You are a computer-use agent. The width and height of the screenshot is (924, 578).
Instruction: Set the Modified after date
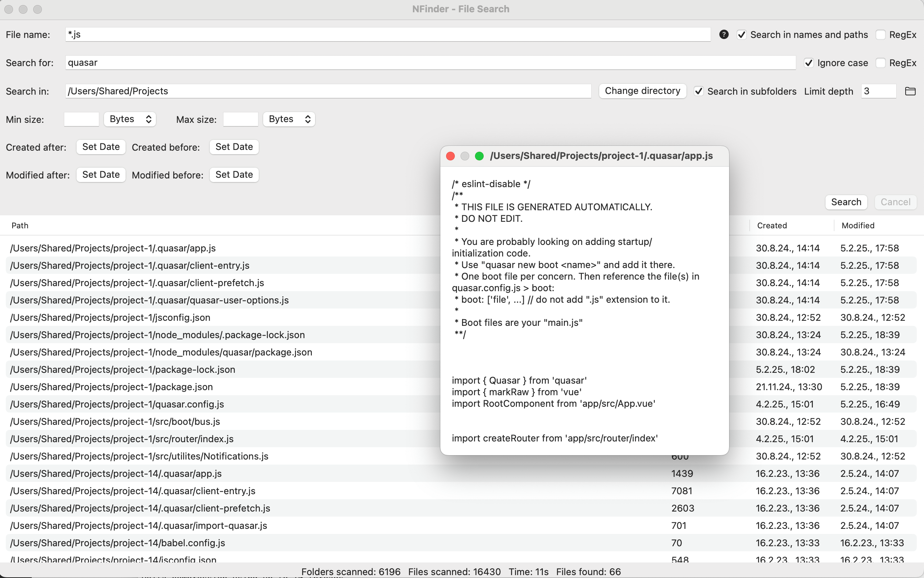[101, 175]
